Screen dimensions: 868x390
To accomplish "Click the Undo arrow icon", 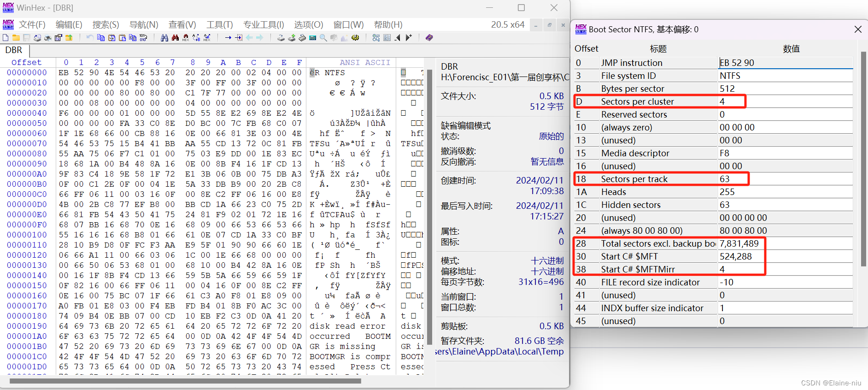I will click(90, 38).
